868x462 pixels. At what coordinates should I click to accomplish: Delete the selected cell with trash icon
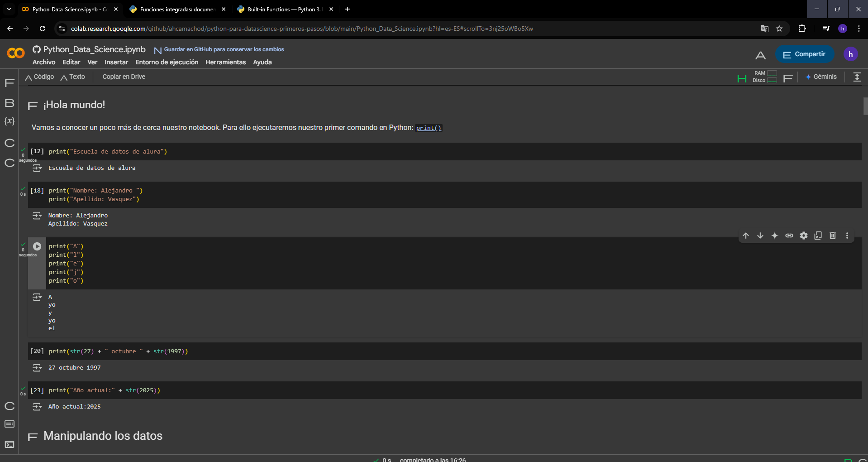[833, 236]
